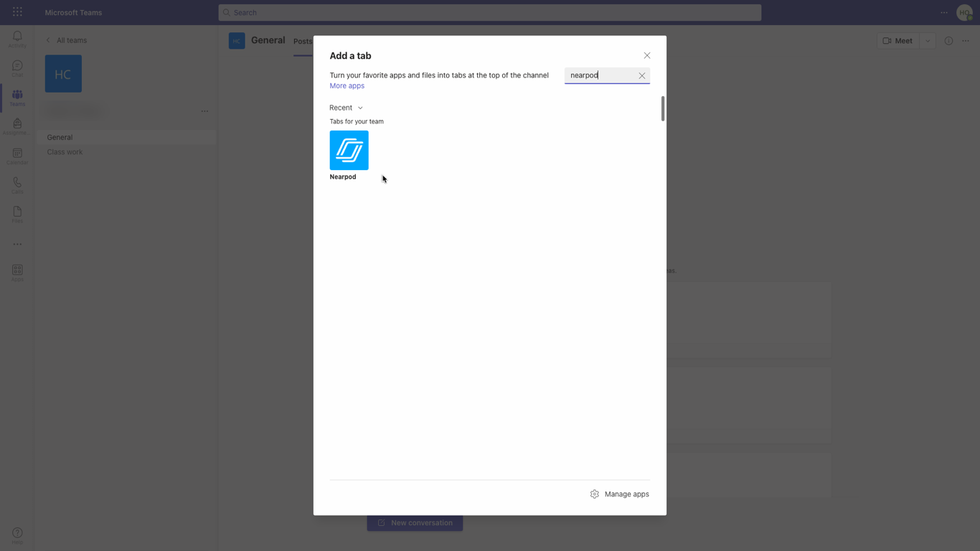This screenshot has width=980, height=551.
Task: Open team More options ellipsis
Action: click(204, 111)
